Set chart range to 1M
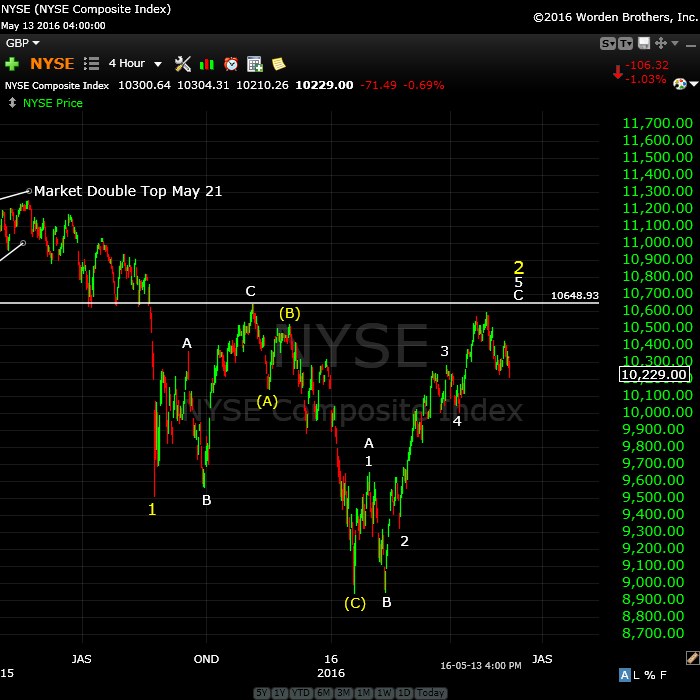Viewport: 700px width, 700px height. coord(363,692)
